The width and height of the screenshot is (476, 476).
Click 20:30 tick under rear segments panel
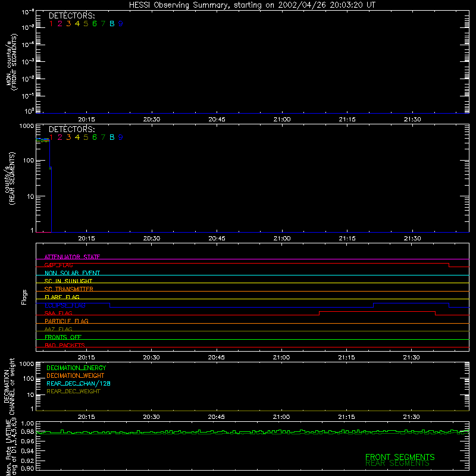tap(152, 239)
